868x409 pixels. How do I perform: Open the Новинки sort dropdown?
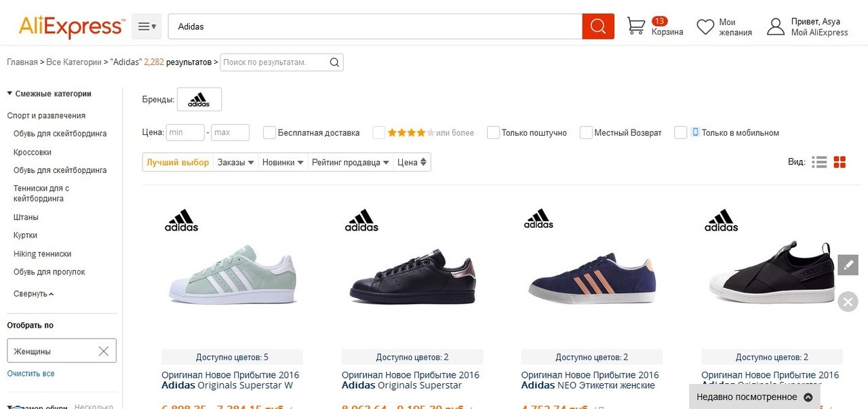pos(283,162)
